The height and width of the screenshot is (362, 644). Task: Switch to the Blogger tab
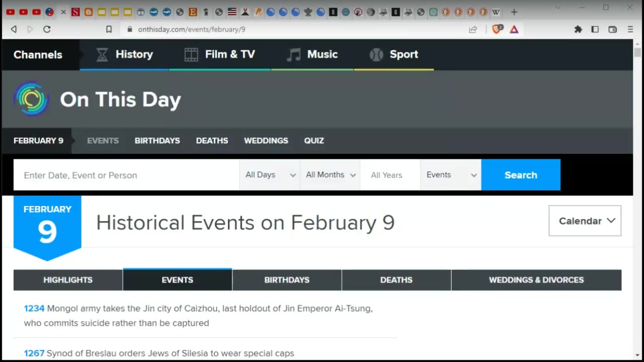89,12
